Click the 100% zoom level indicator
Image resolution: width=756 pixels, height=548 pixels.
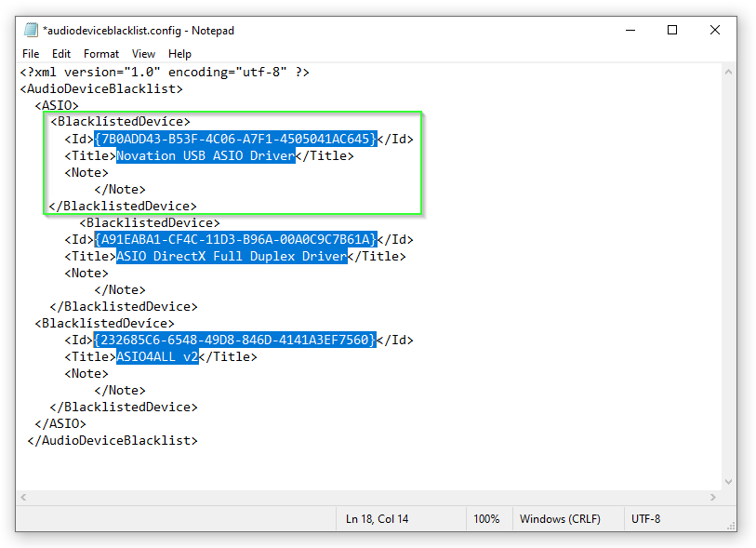486,519
